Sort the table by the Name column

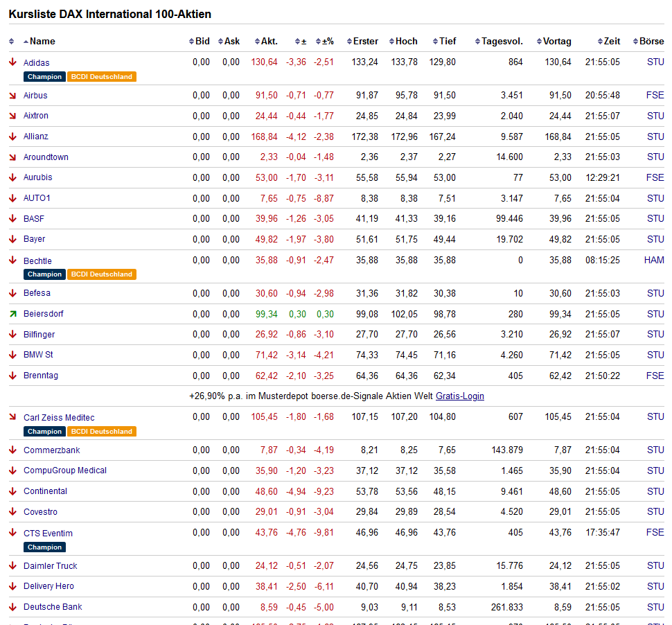(x=42, y=42)
